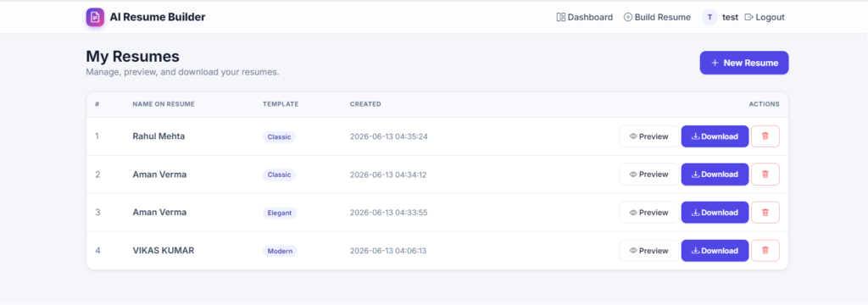Viewport: 868px width, 305px height.
Task: Preview the Aman Verma Classic resume
Action: pos(648,175)
